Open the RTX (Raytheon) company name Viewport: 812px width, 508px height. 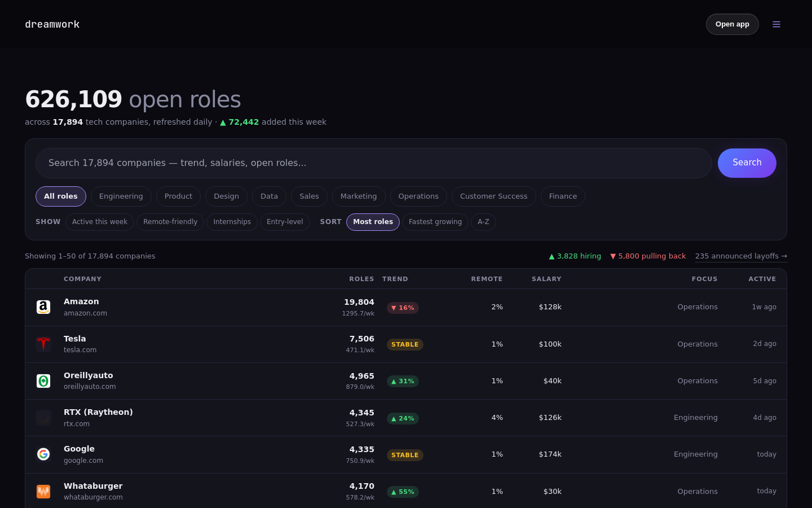click(x=98, y=412)
